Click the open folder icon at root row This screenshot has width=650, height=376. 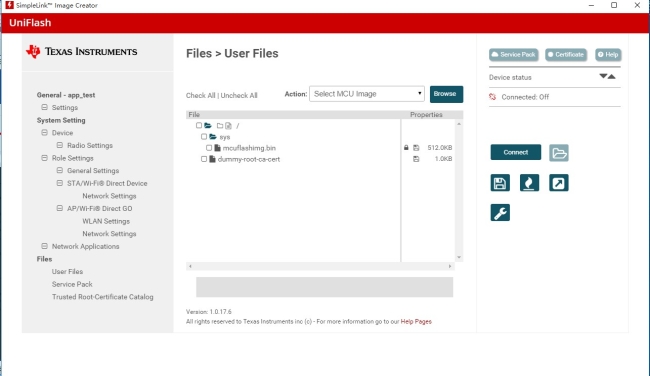tap(208, 125)
